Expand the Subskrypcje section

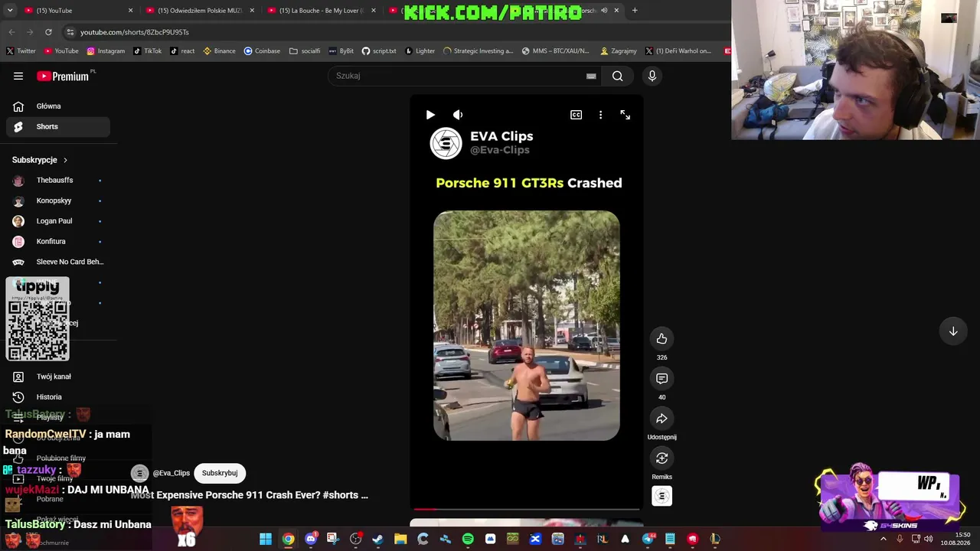(40, 160)
